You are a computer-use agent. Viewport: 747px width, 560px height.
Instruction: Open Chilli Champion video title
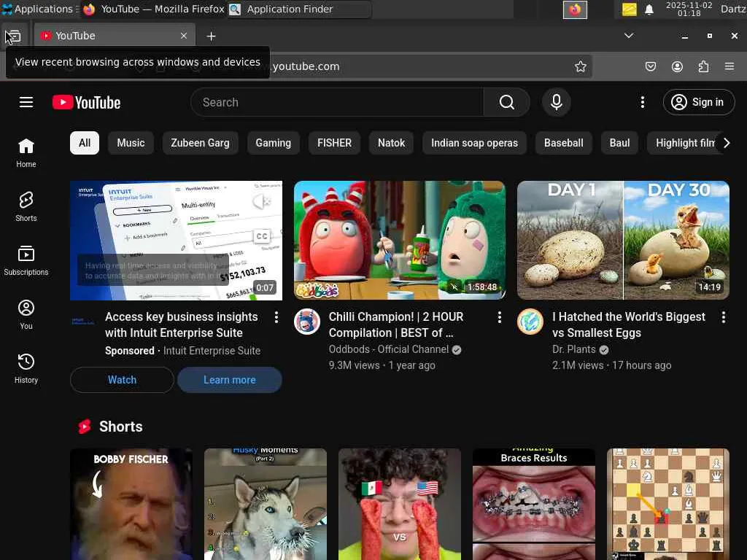[x=396, y=324]
